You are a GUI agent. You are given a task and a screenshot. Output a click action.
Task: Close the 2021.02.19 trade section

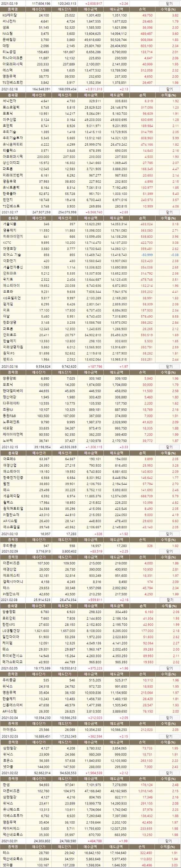click(169, 4)
